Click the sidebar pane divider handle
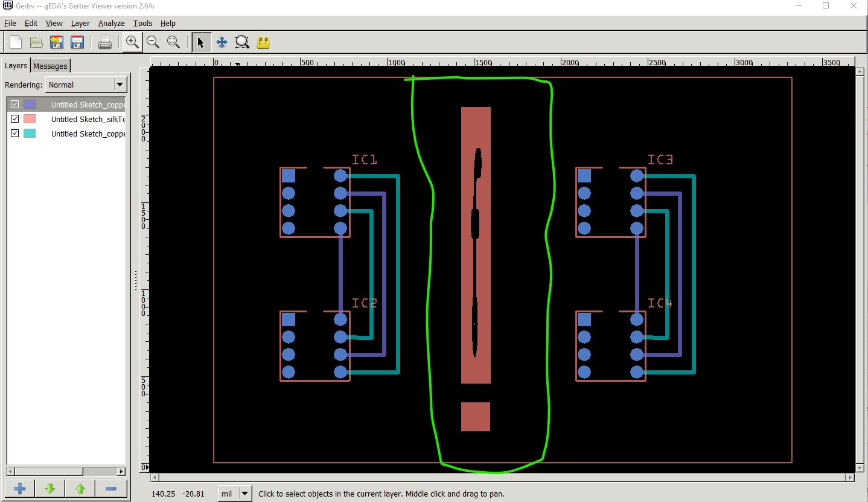This screenshot has width=868, height=502. click(x=136, y=280)
